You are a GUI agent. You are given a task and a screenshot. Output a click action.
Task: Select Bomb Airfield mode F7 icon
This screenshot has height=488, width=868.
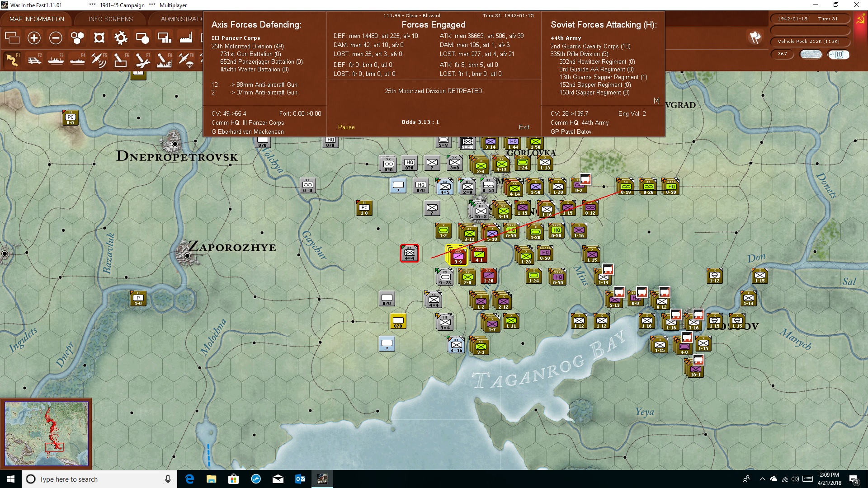(x=142, y=60)
